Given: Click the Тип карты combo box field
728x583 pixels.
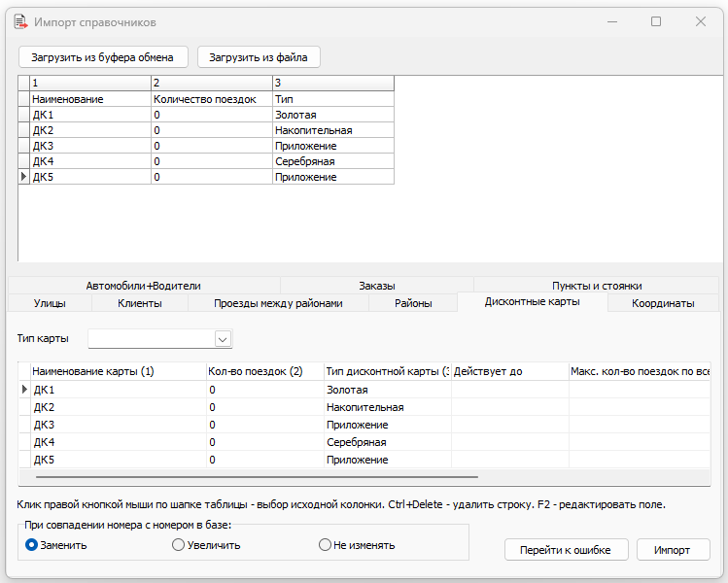Looking at the screenshot, I should pos(151,339).
